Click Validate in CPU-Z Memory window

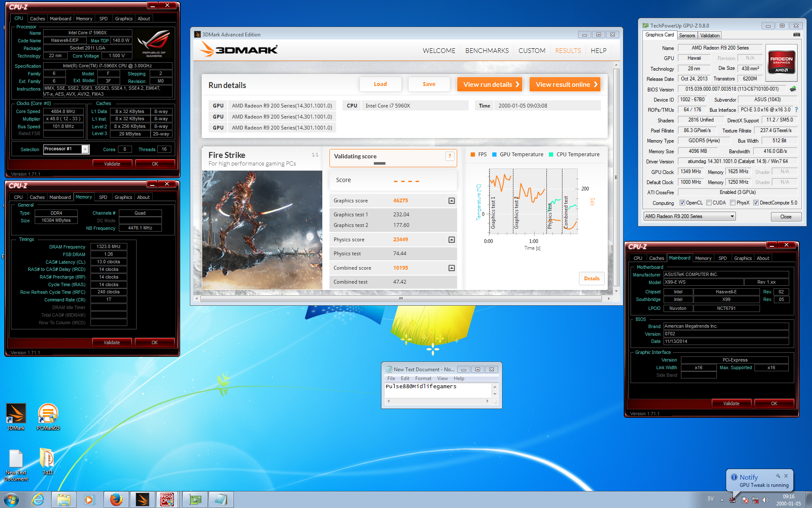(x=112, y=342)
